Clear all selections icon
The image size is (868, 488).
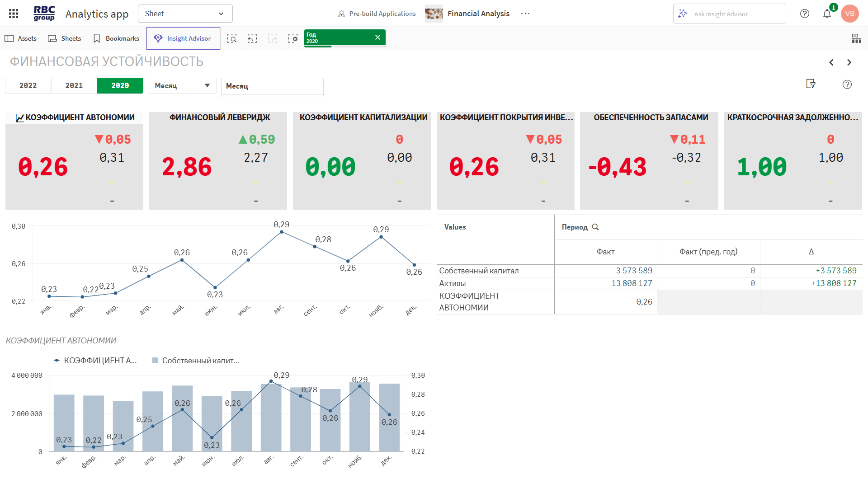tap(293, 38)
